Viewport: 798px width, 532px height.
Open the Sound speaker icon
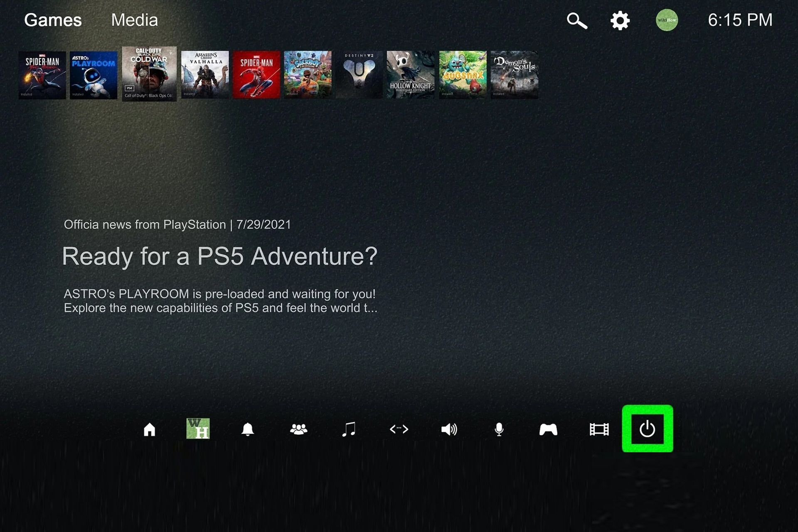[449, 429]
